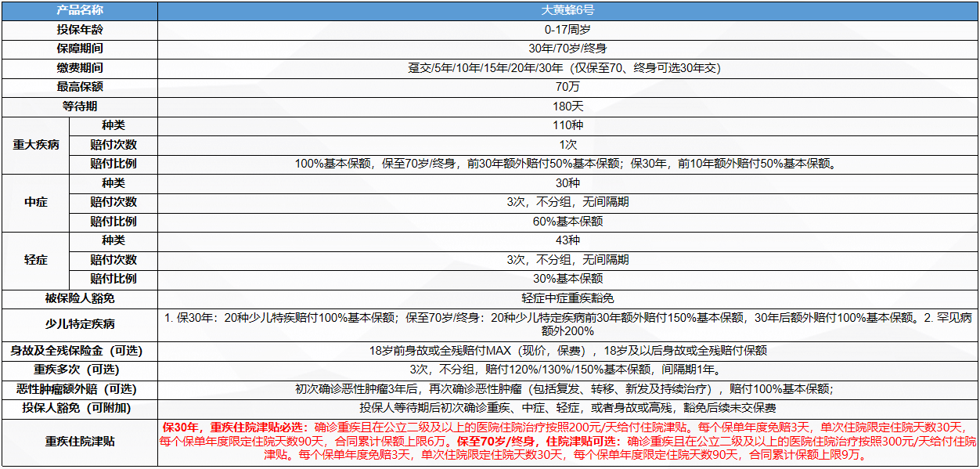The image size is (980, 469).
Task: Select the 20种少儿特疾 payout description
Action: (x=567, y=324)
